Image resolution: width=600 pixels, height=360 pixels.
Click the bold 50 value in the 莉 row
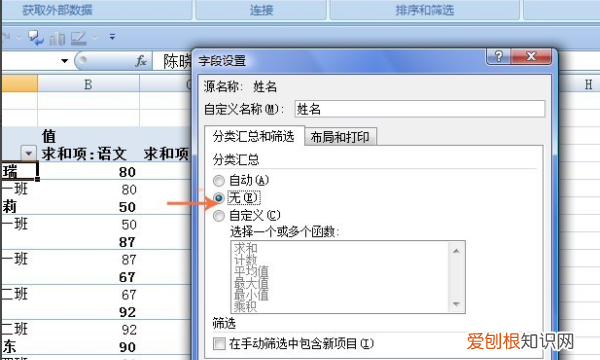coord(127,207)
